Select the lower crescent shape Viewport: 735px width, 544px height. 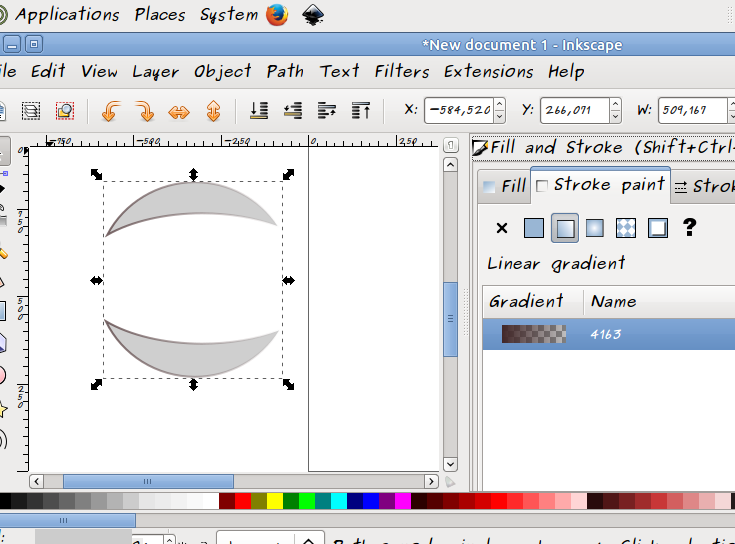192,360
